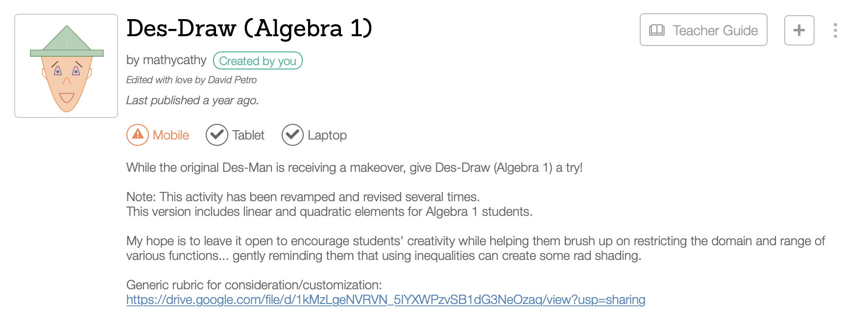Click the book icon inside Teacher Guide button

[656, 30]
